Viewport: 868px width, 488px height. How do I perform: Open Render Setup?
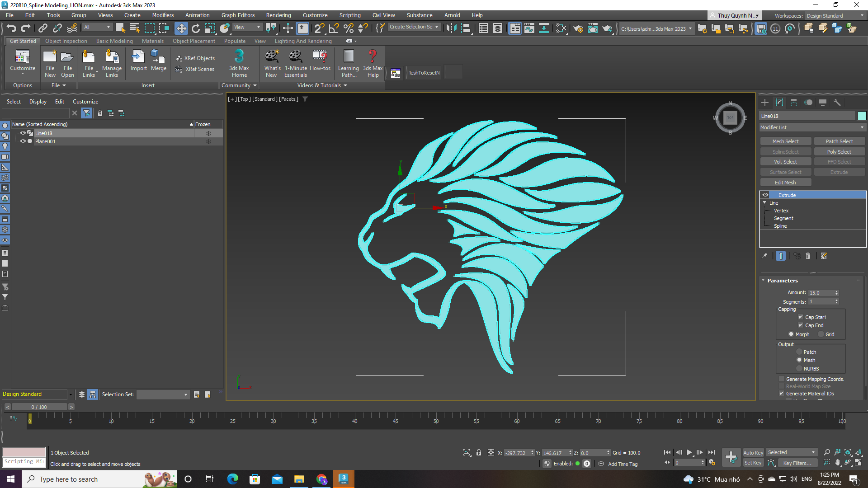pyautogui.click(x=578, y=28)
